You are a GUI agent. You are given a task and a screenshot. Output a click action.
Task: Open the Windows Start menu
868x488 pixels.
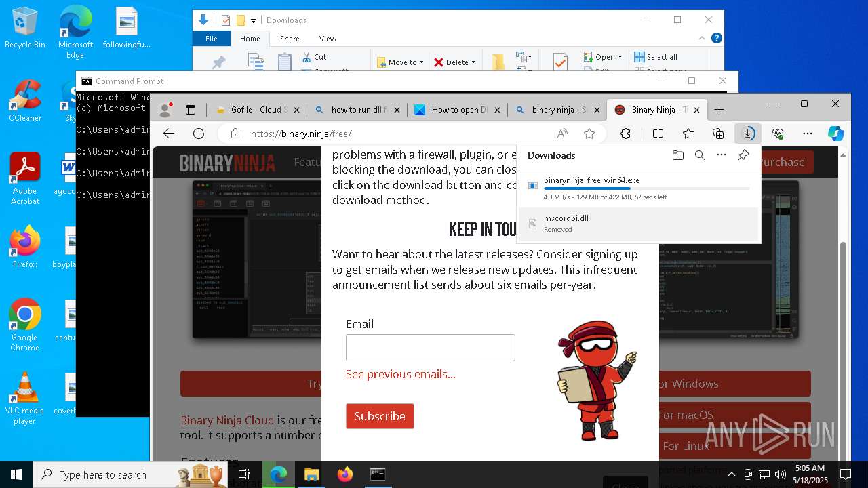[x=16, y=474]
